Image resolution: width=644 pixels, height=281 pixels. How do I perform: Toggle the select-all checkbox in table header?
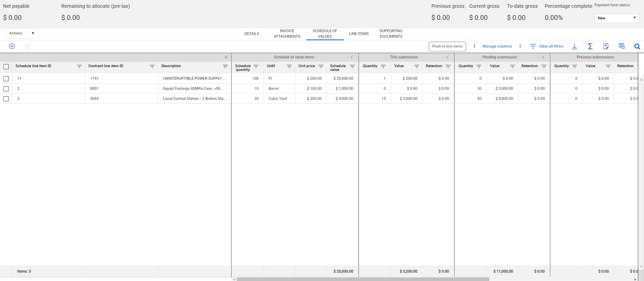click(x=6, y=66)
